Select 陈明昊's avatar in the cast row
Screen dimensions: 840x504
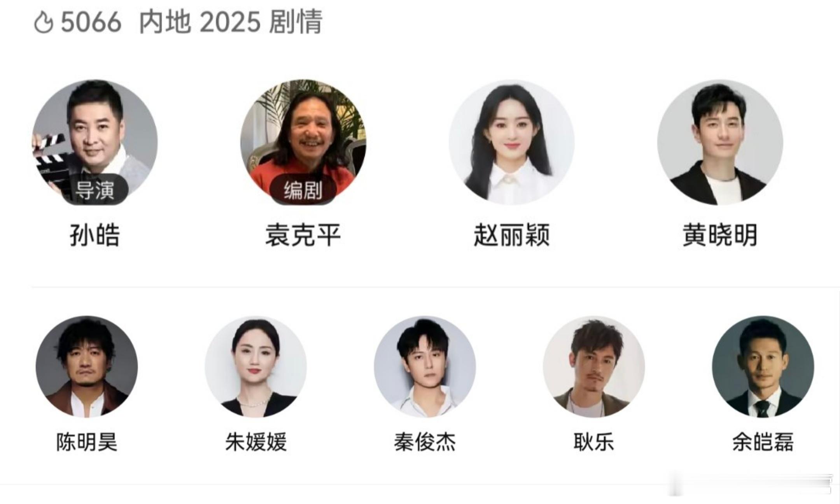pyautogui.click(x=87, y=366)
